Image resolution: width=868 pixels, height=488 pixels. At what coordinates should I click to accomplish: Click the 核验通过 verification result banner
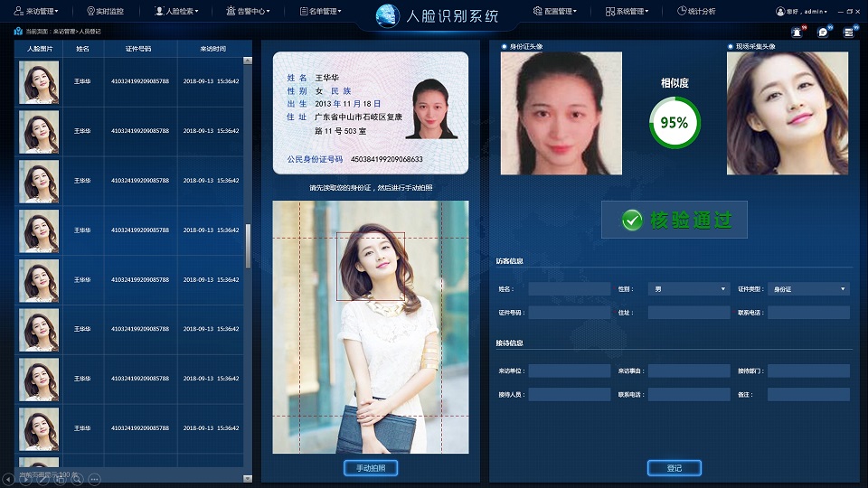675,220
